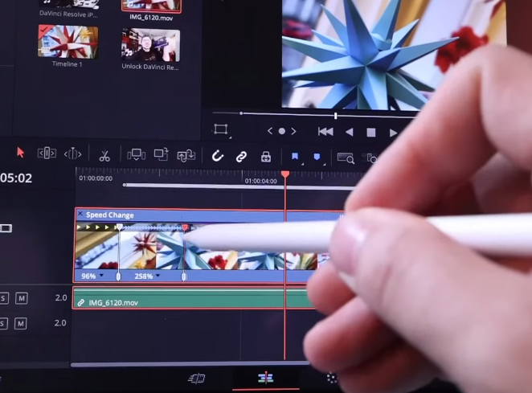Click the viewer scrubber playhead bar
The height and width of the screenshot is (393, 532).
336,116
